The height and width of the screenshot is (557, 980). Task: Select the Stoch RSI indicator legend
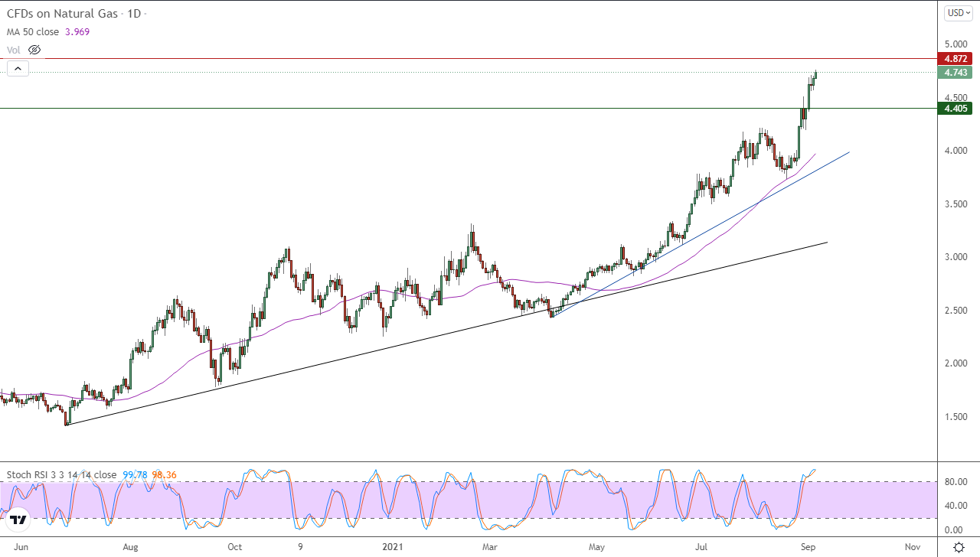[x=62, y=474]
